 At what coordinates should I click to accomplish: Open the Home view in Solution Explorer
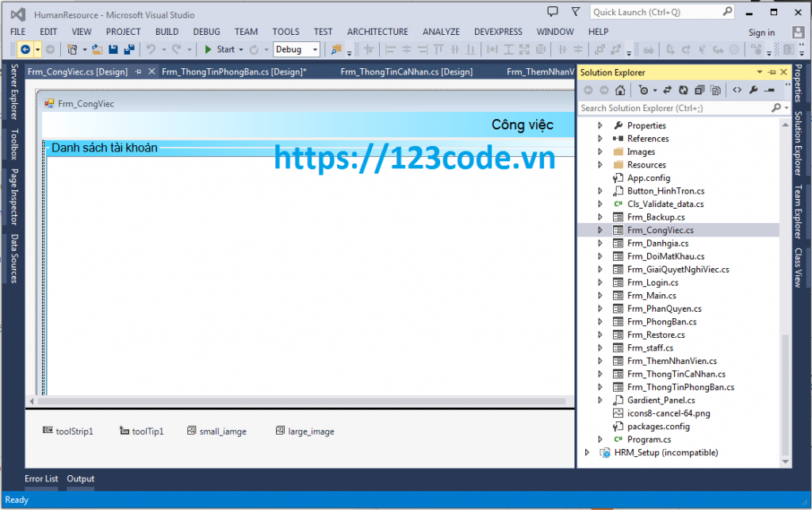point(621,89)
